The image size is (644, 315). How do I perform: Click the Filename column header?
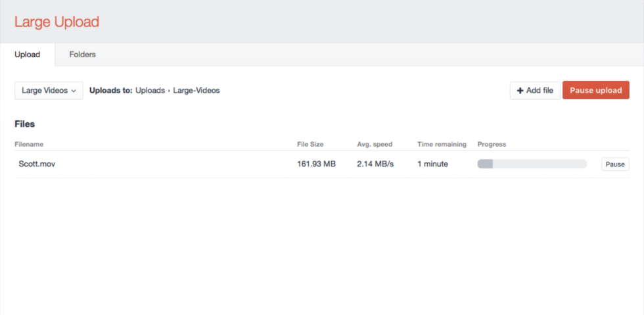[29, 144]
